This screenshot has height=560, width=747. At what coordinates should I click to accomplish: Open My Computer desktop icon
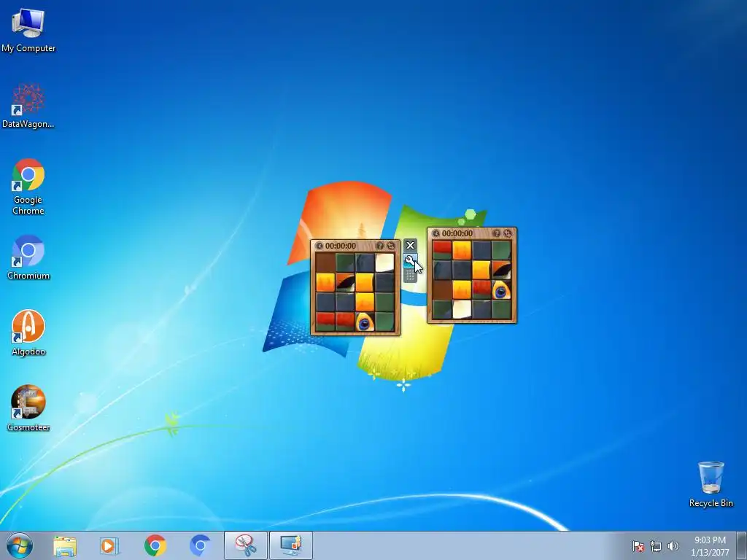[x=28, y=29]
